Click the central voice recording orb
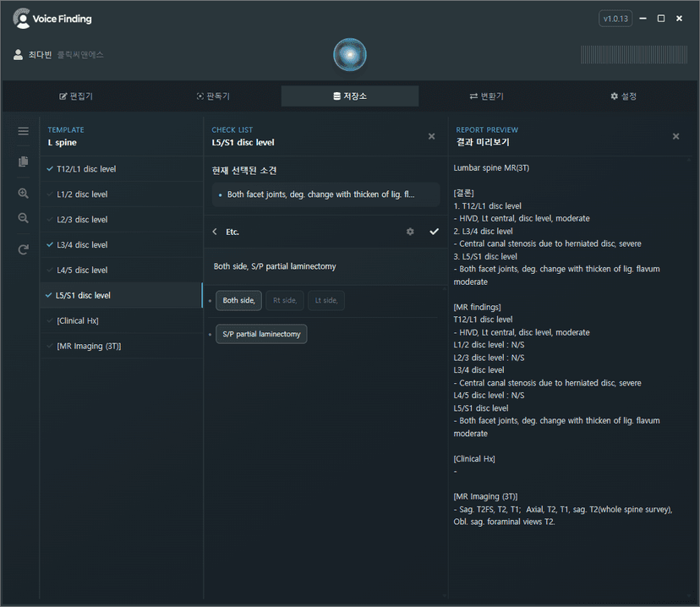This screenshot has width=700, height=607. click(349, 54)
